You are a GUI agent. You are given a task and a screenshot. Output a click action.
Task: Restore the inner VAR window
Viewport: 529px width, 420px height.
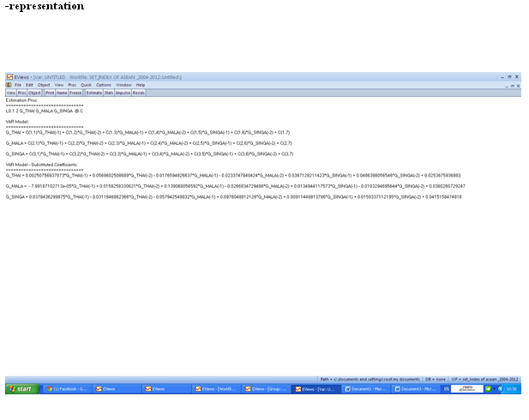point(513,86)
